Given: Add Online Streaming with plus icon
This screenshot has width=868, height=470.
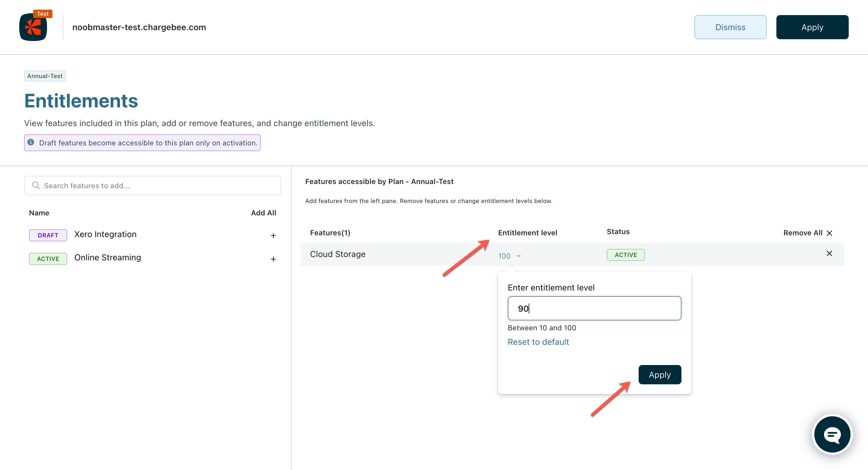Looking at the screenshot, I should tap(273, 259).
